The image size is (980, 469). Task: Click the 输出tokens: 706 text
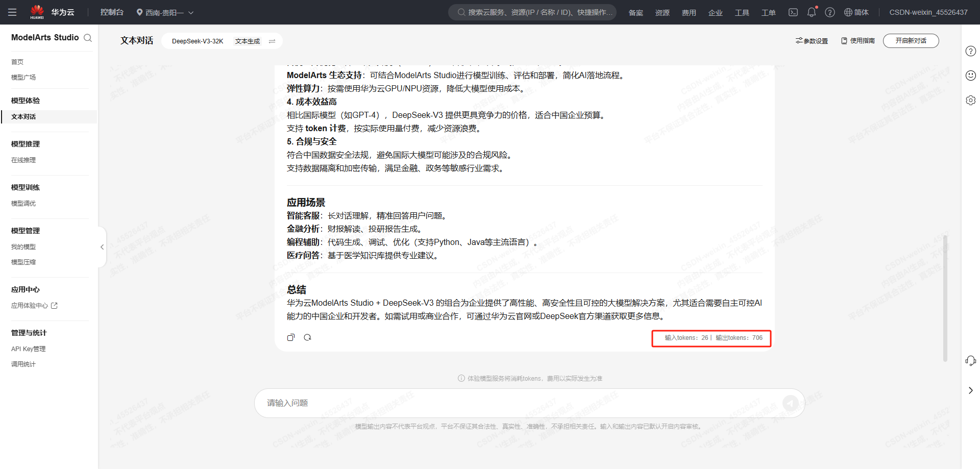coord(739,338)
